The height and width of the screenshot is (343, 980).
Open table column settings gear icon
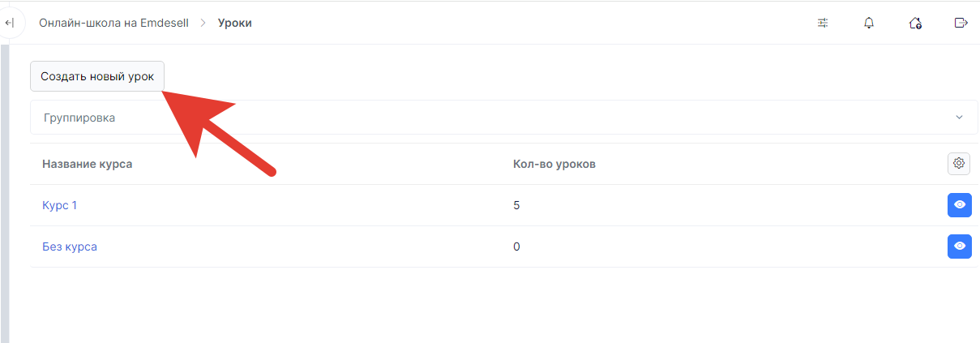point(959,164)
